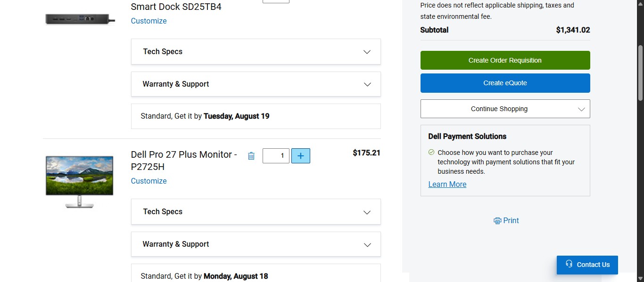Click the printer icon next to Print
The width and height of the screenshot is (644, 282).
pos(497,220)
